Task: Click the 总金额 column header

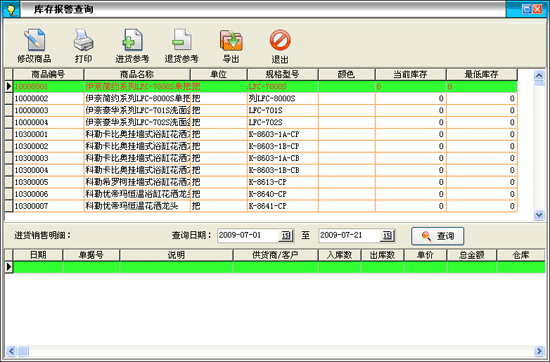Action: point(471,255)
